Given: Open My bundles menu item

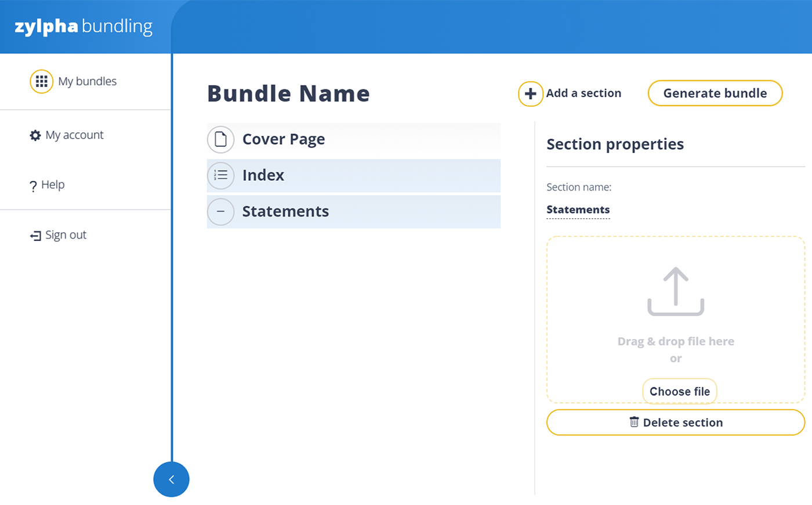Looking at the screenshot, I should click(87, 81).
